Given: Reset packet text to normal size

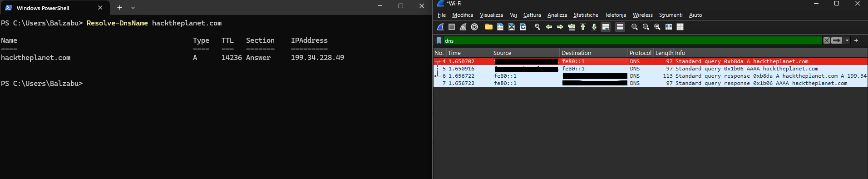Looking at the screenshot, I should (657, 27).
